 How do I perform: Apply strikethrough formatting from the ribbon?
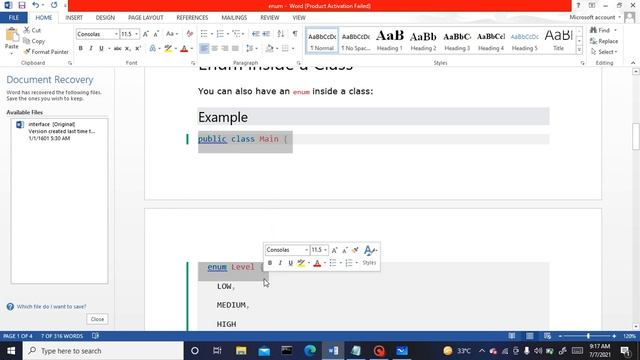[x=118, y=49]
